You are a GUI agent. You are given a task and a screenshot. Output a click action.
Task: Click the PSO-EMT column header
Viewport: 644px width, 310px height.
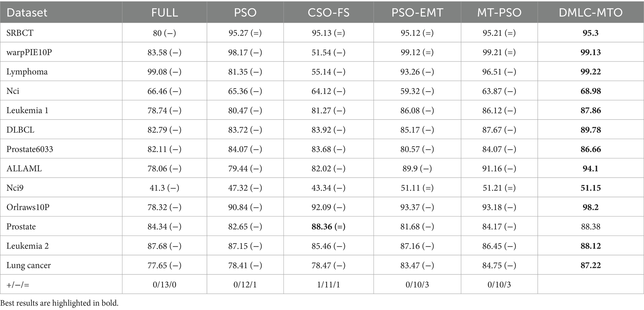pos(417,12)
